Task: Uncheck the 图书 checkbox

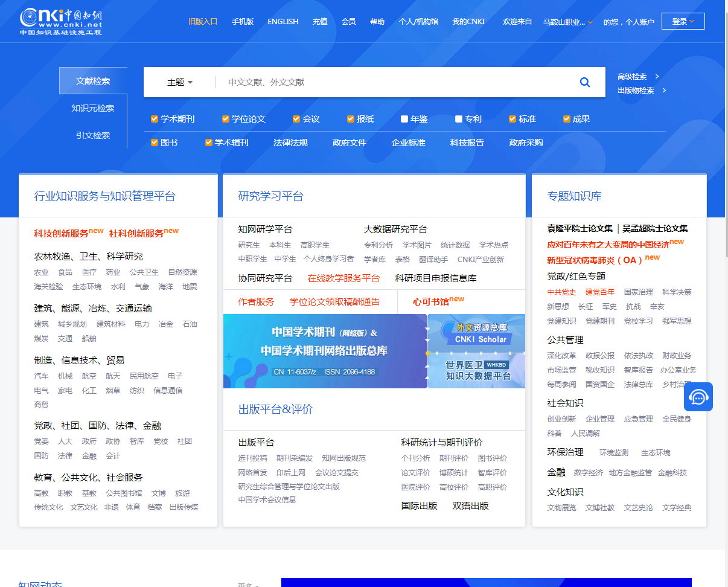Action: coord(155,143)
